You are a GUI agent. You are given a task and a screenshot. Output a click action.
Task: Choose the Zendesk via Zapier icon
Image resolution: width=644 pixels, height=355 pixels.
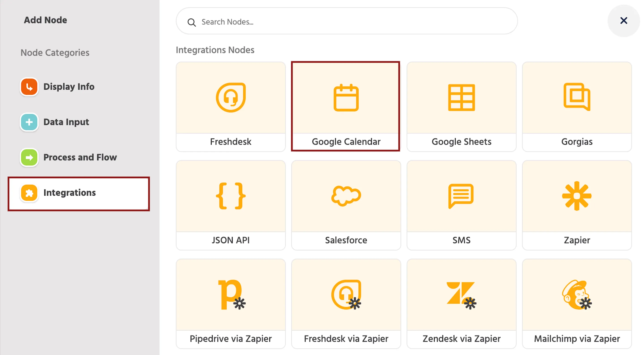coord(462,296)
